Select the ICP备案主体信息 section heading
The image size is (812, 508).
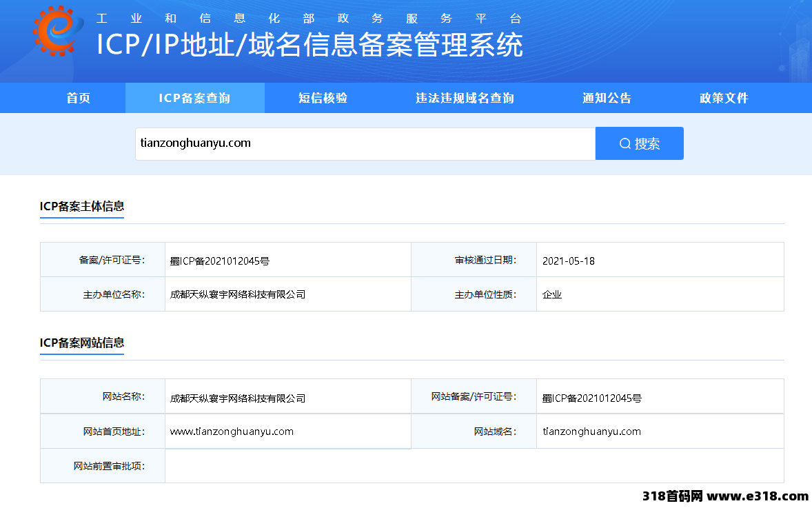click(x=82, y=206)
